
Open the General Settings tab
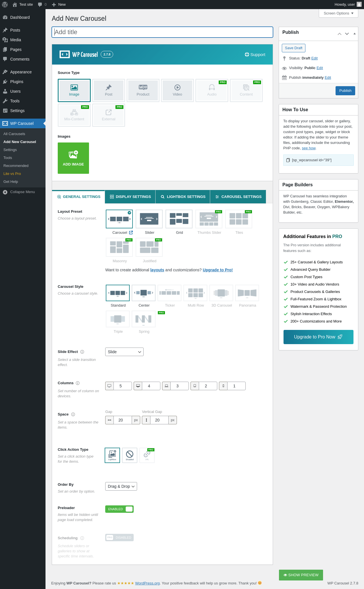[x=78, y=197]
